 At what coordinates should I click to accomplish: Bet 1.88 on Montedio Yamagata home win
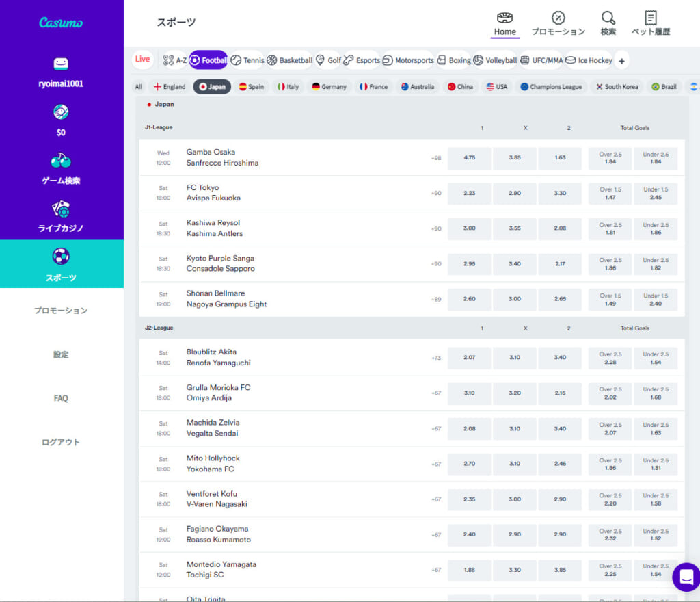[469, 570]
